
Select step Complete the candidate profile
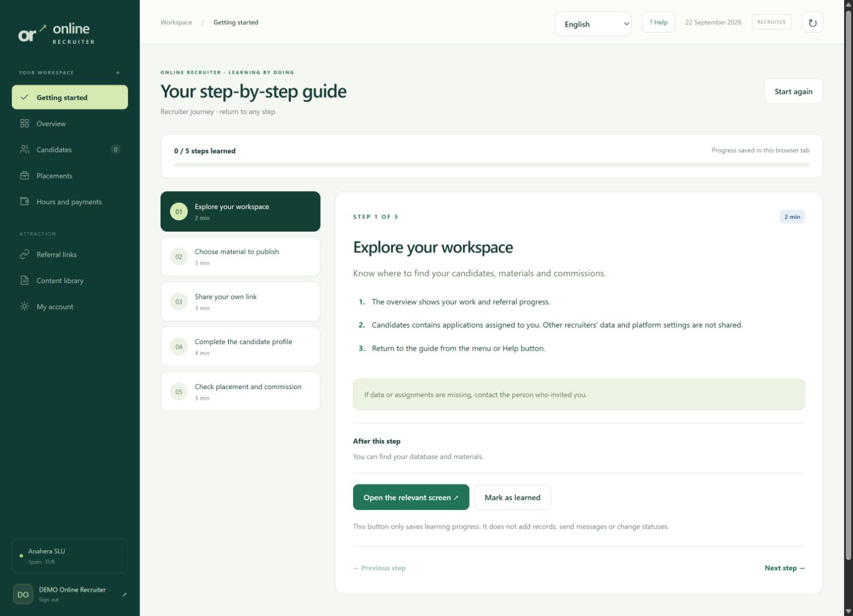point(240,347)
